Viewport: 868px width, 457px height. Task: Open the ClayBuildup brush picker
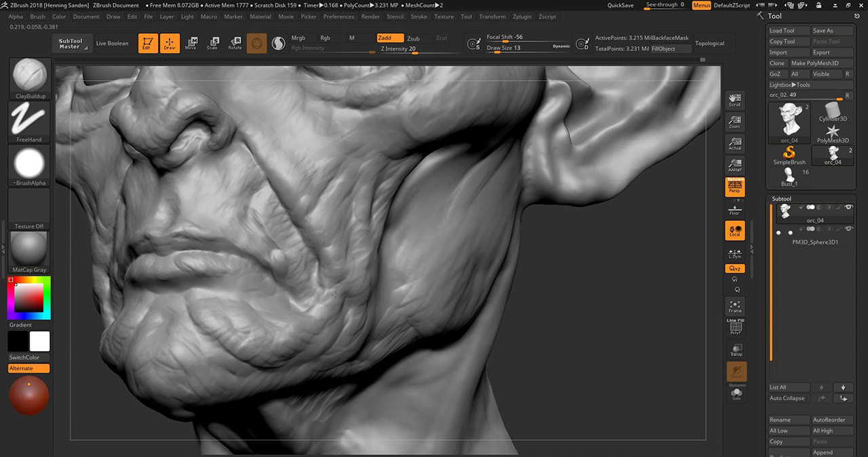pyautogui.click(x=30, y=76)
